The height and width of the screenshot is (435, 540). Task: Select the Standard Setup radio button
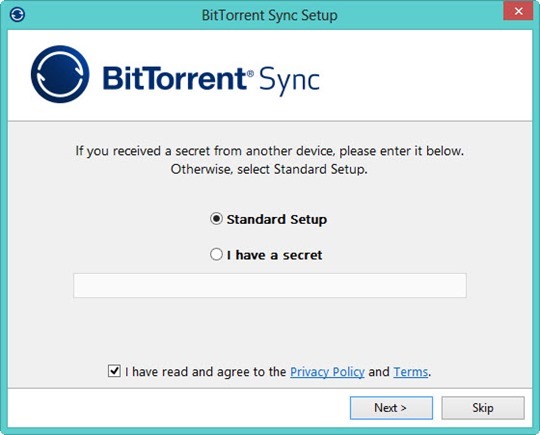[x=216, y=219]
